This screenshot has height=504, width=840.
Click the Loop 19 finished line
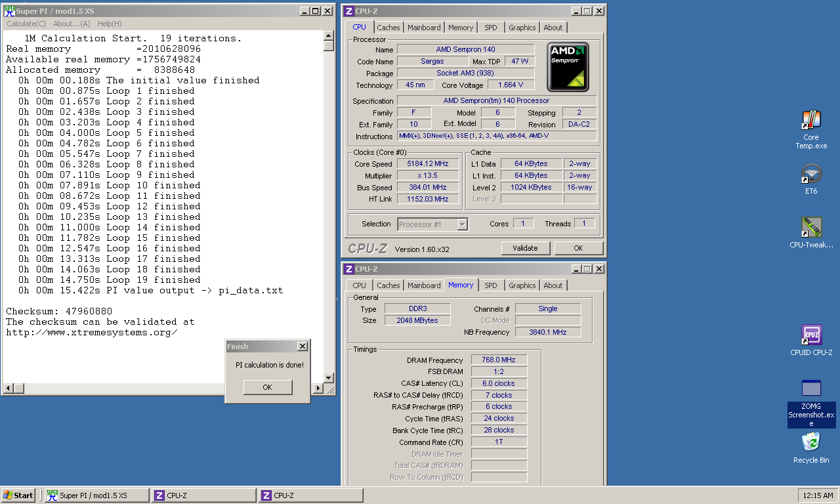point(110,280)
